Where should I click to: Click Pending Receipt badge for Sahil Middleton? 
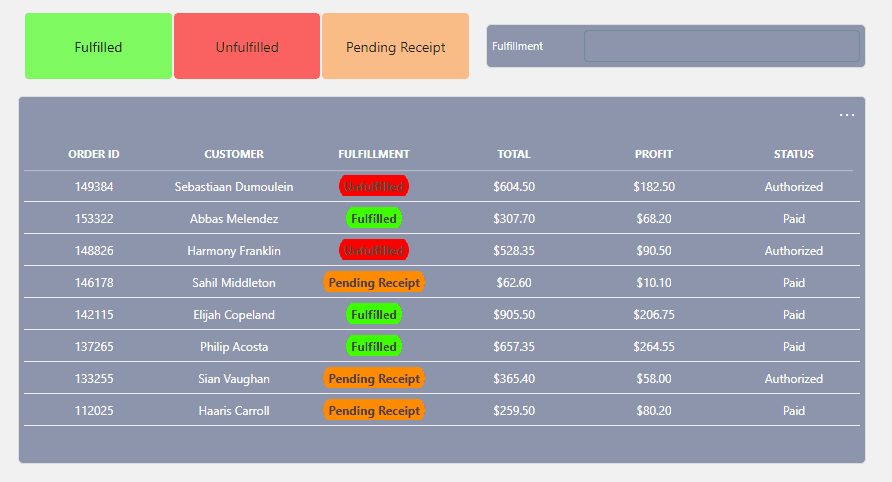coord(374,283)
